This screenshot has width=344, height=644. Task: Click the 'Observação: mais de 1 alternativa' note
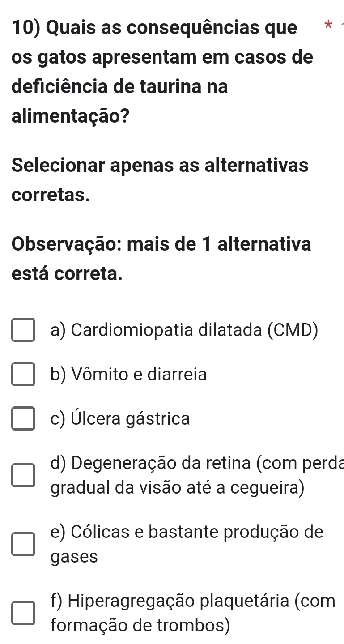click(x=161, y=245)
